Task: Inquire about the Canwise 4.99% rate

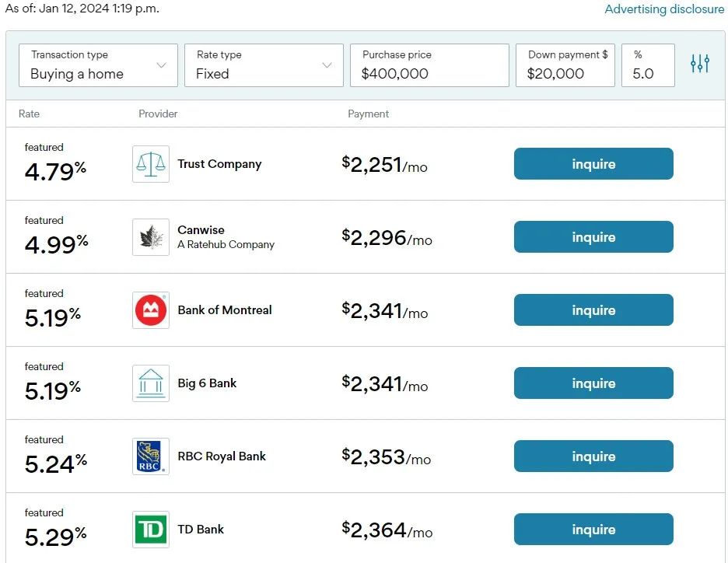Action: click(x=593, y=236)
